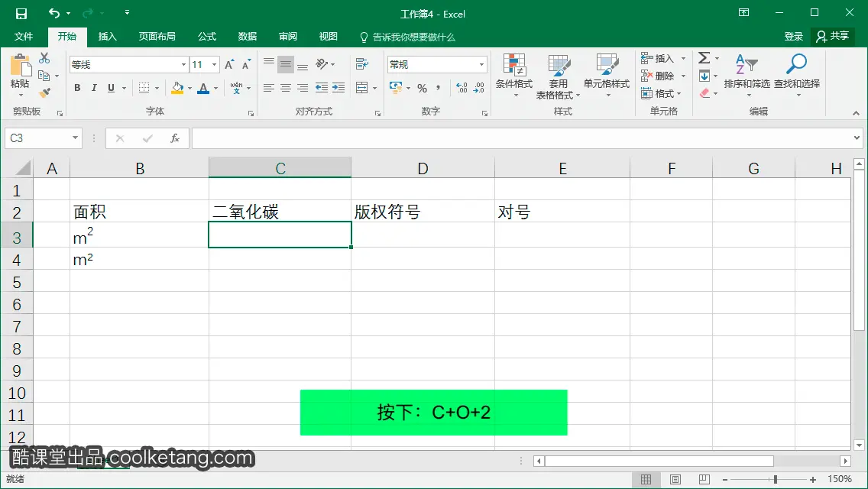The image size is (868, 489).
Task: Increase indent level
Action: click(338, 88)
